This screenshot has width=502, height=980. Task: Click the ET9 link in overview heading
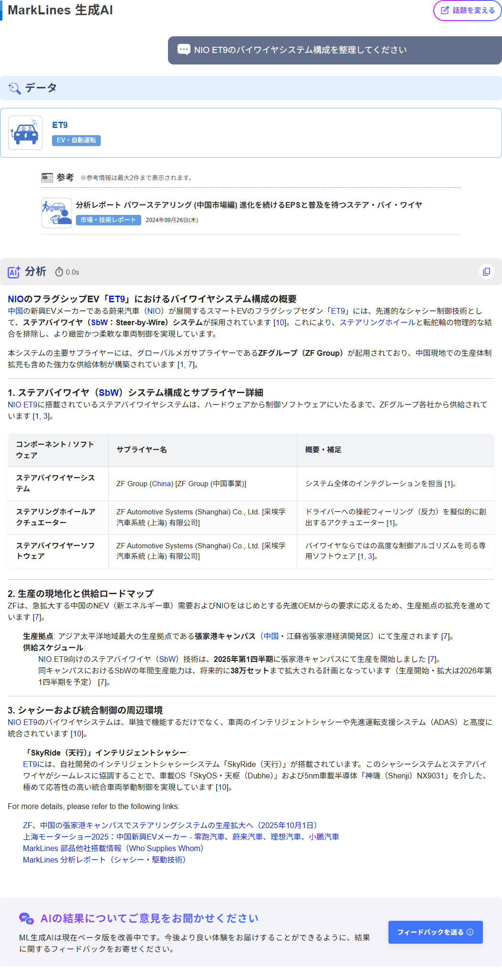click(116, 299)
